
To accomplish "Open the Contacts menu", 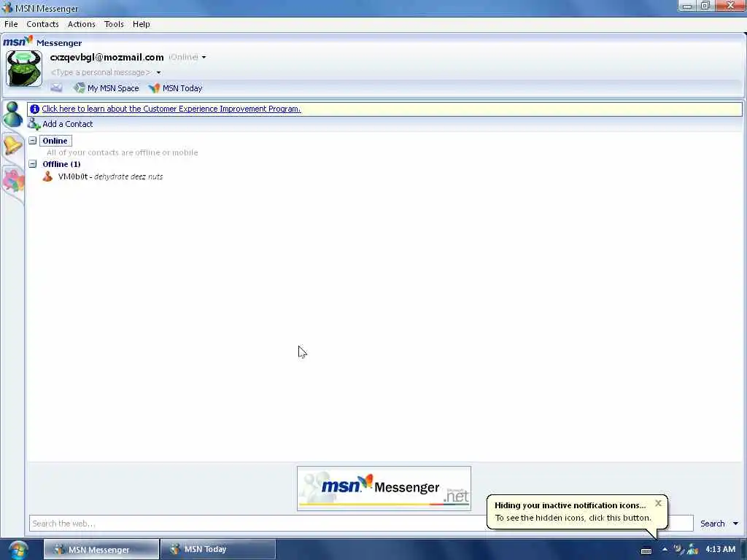I will [42, 24].
